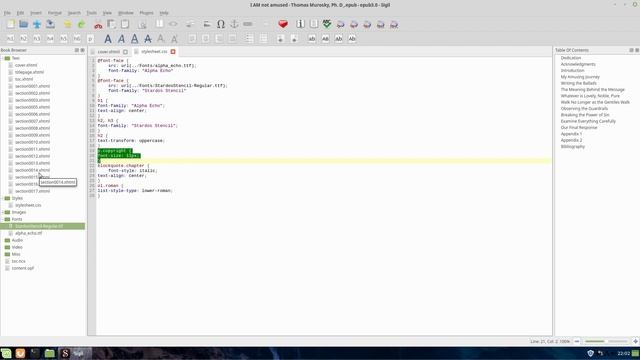Open the Introduction entry in Table Of Contents
The width and height of the screenshot is (640, 360).
tap(572, 71)
